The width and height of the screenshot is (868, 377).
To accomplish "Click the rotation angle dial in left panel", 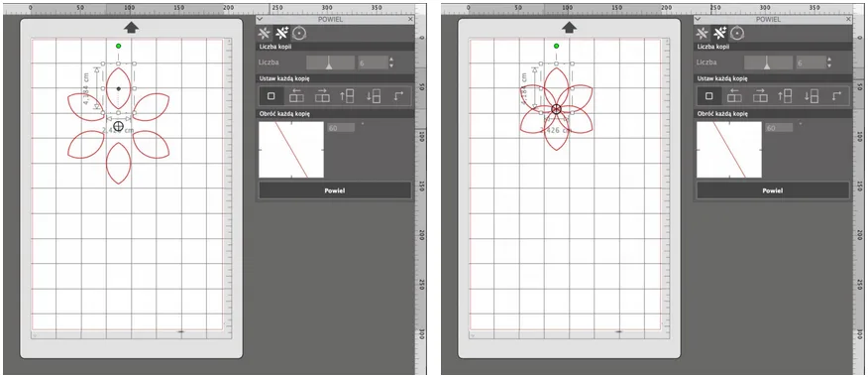I will tap(291, 150).
